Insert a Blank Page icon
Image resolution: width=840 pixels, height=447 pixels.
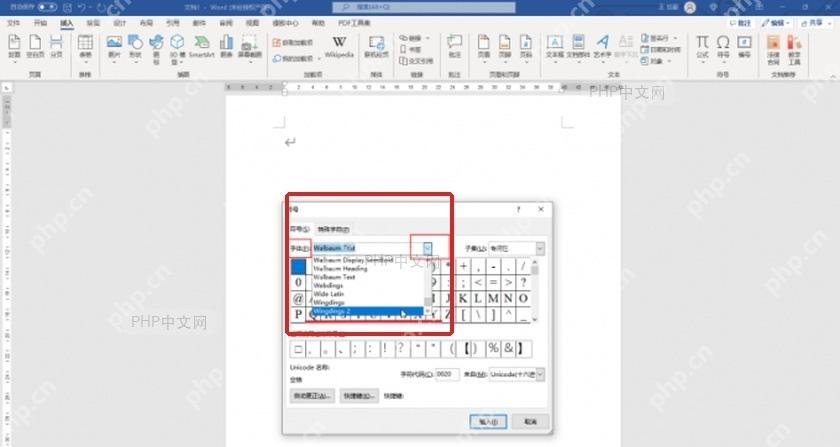tap(35, 46)
